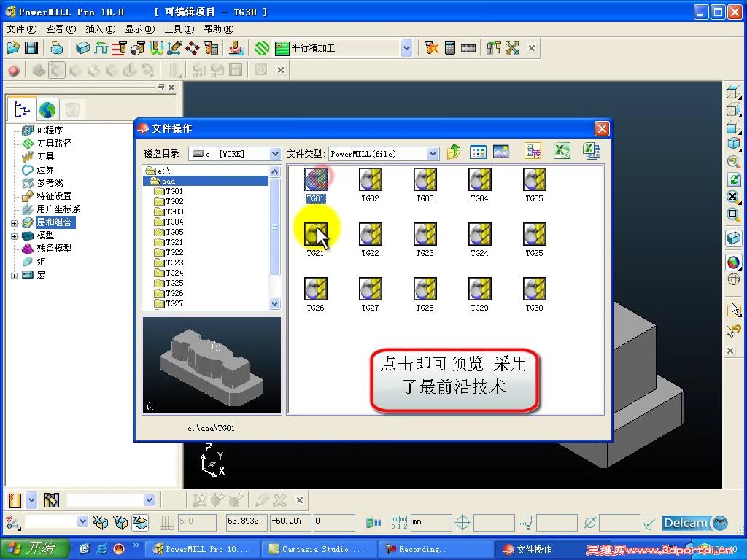The image size is (747, 560).
Task: Click the refresh view icon on right toolbar
Action: (x=734, y=179)
